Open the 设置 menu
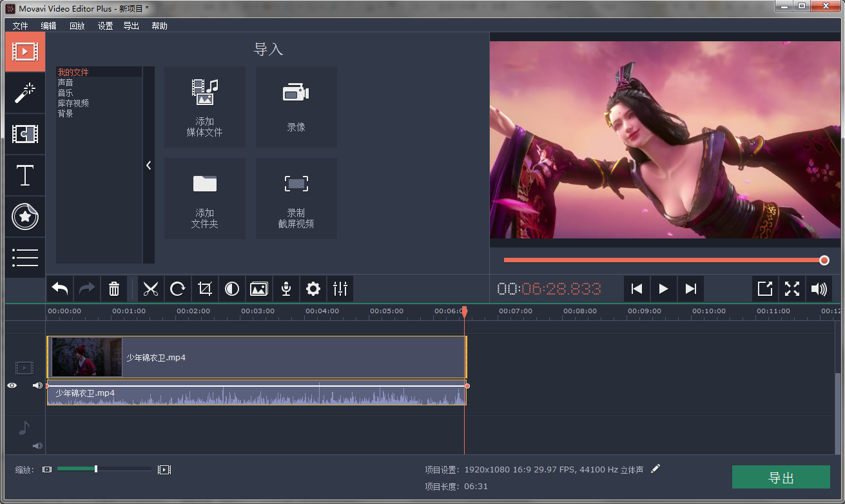This screenshot has height=504, width=845. (105, 26)
